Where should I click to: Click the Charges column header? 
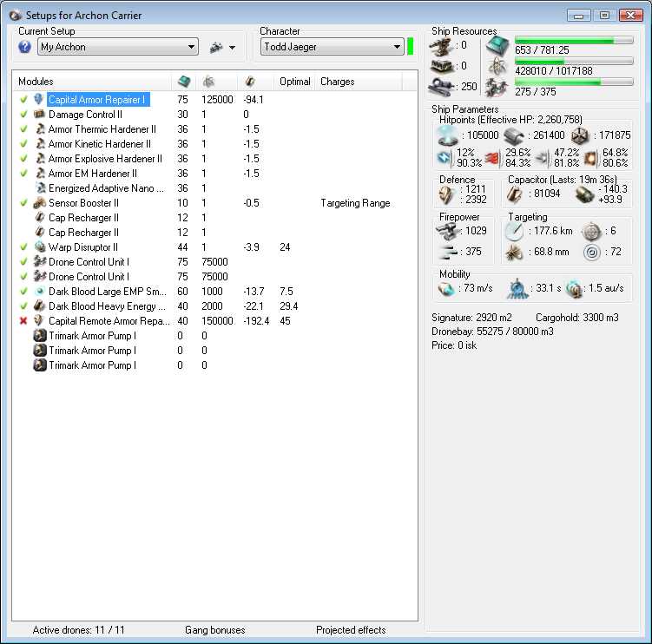(x=337, y=82)
